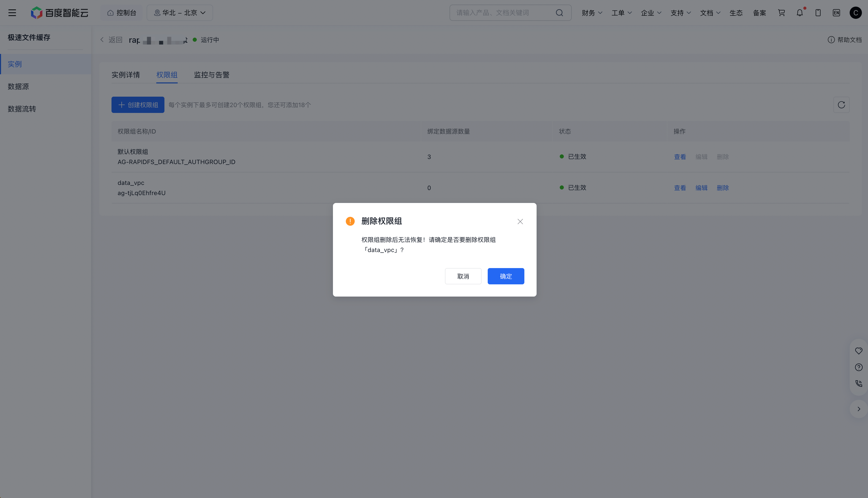
Task: Open the shopping cart icon
Action: [781, 13]
